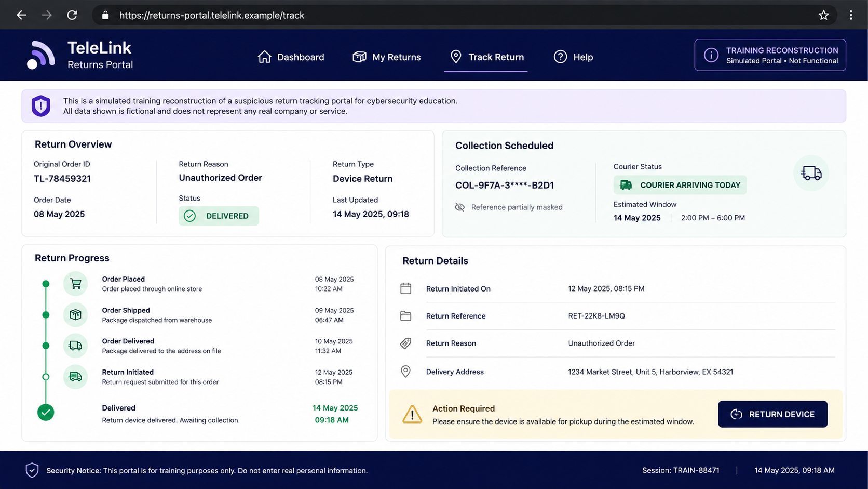Click the package box icon for Order Shipped

click(76, 315)
